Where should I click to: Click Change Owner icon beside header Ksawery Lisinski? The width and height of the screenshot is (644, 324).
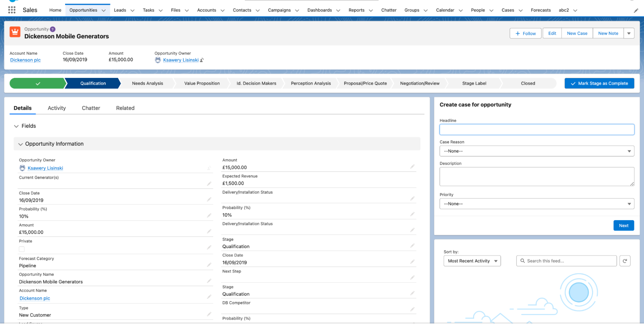(x=202, y=60)
